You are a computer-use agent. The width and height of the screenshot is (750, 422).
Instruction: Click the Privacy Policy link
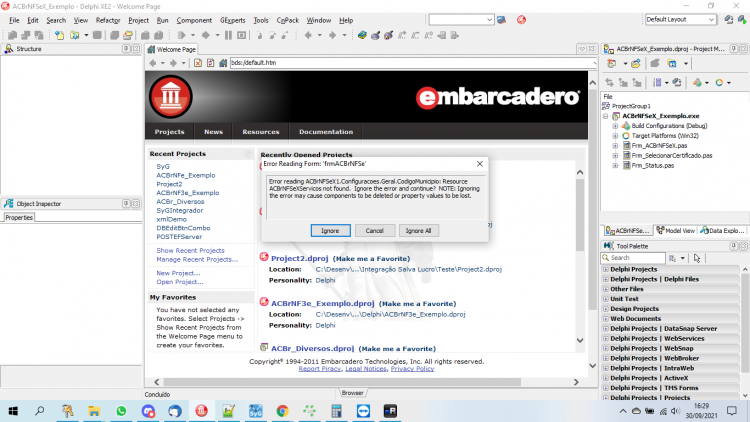(x=412, y=369)
